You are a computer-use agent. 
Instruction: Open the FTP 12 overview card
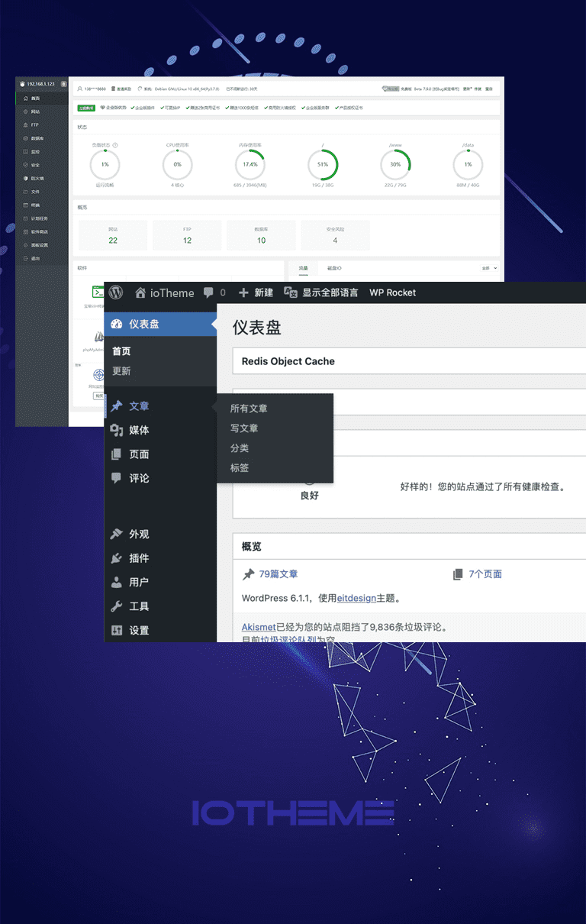pyautogui.click(x=187, y=235)
